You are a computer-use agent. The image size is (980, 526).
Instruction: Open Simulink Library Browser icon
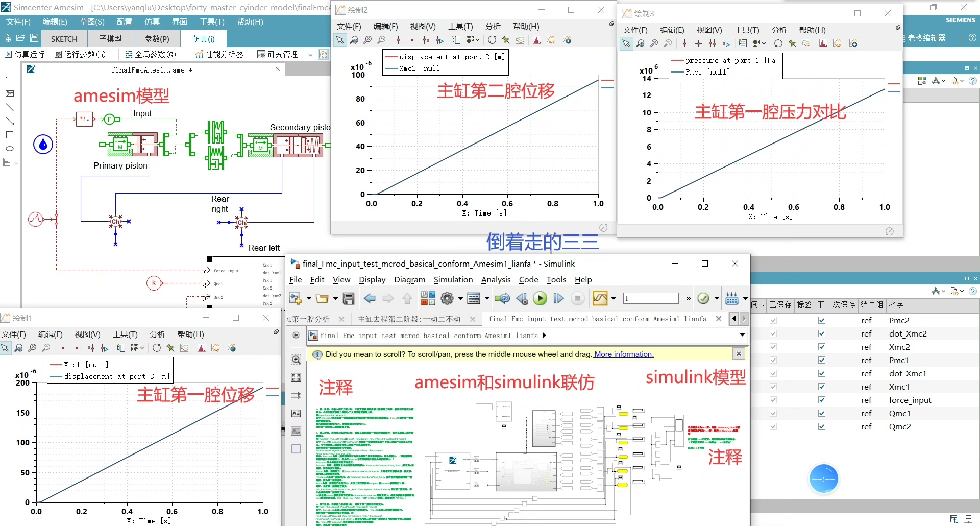[428, 298]
